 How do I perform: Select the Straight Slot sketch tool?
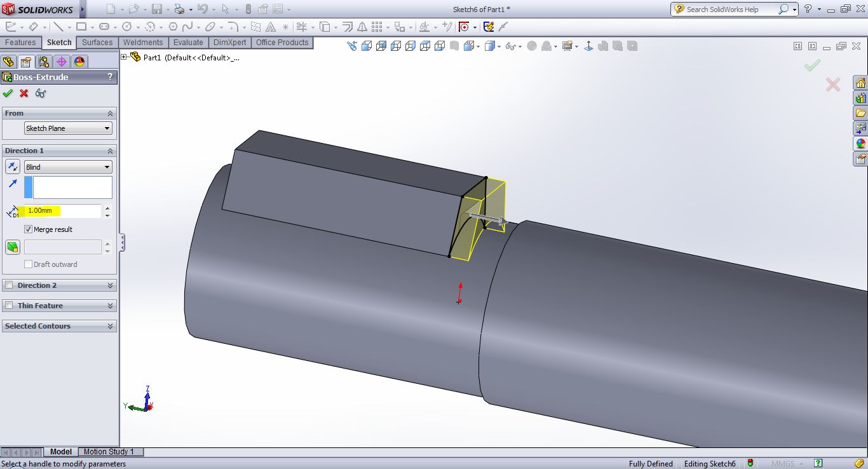104,27
